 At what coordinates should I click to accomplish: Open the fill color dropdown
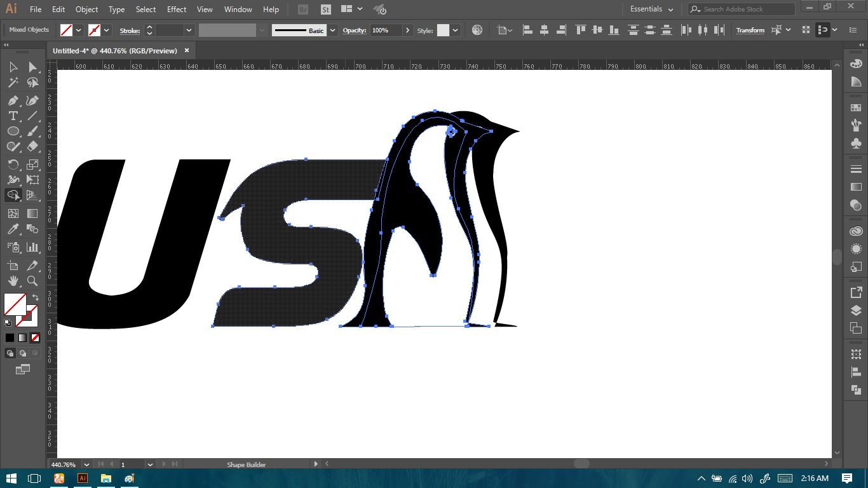[x=79, y=30]
